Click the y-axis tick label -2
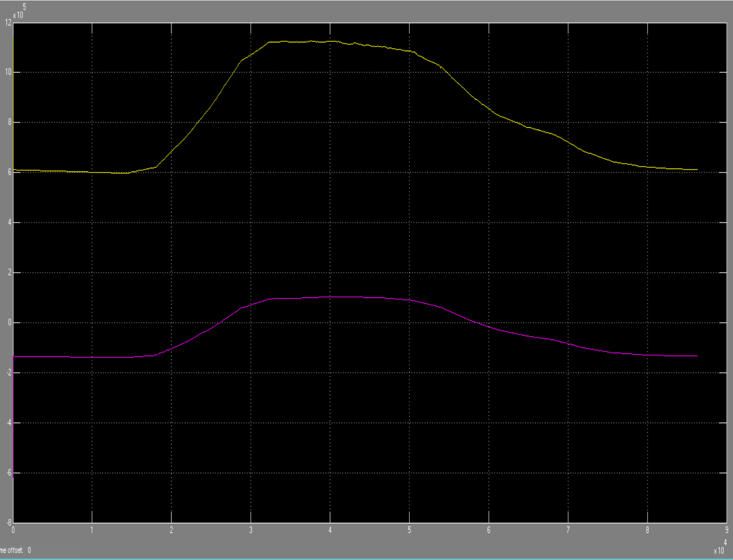 (8, 373)
